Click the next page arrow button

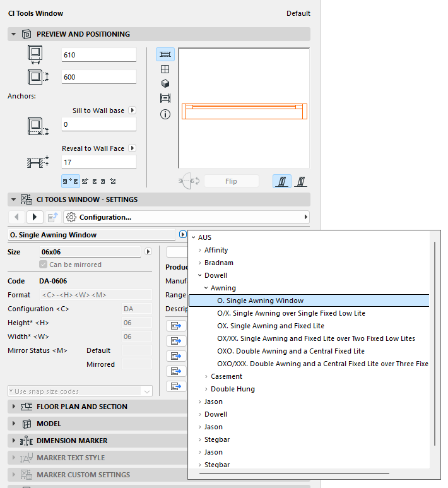35,217
